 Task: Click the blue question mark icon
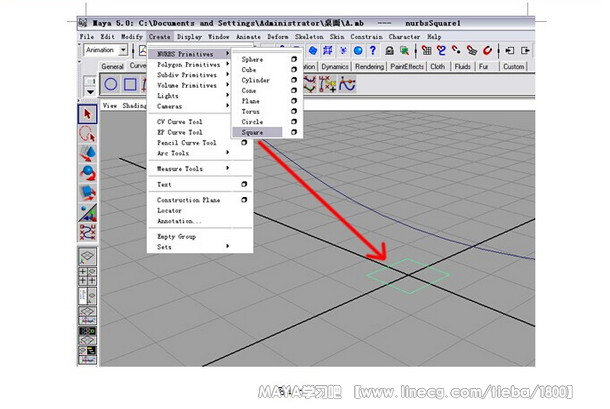click(x=373, y=50)
